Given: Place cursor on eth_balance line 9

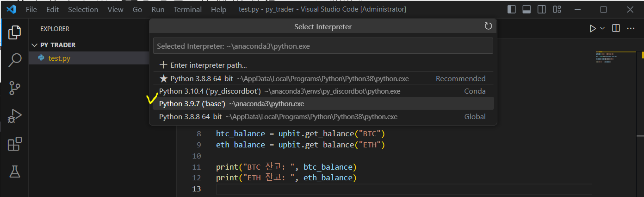Looking at the screenshot, I should coord(301,145).
